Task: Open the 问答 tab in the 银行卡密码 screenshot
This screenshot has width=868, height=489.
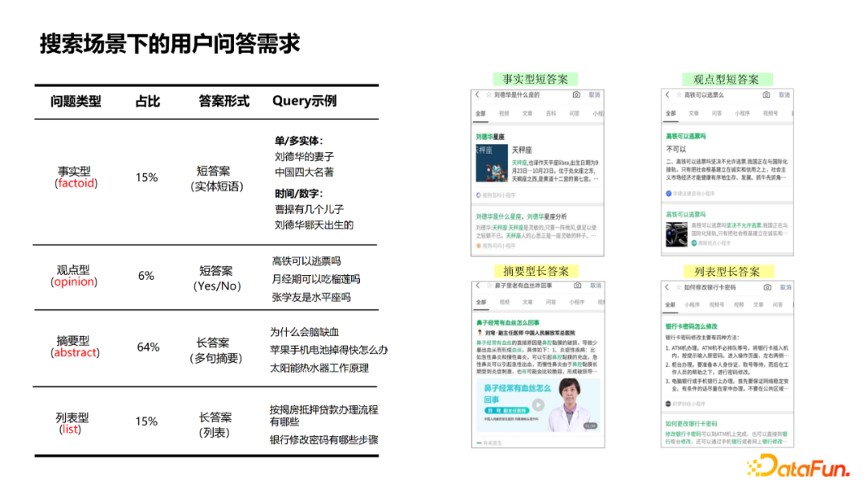Action: pos(777,306)
